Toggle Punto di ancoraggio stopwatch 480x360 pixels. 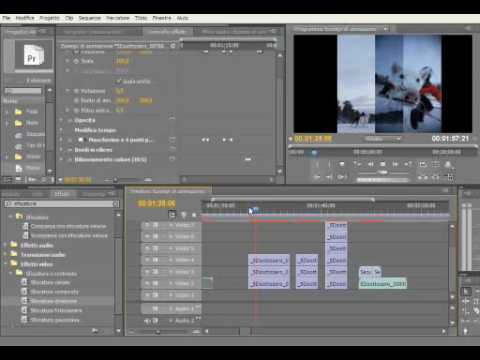[x=76, y=100]
